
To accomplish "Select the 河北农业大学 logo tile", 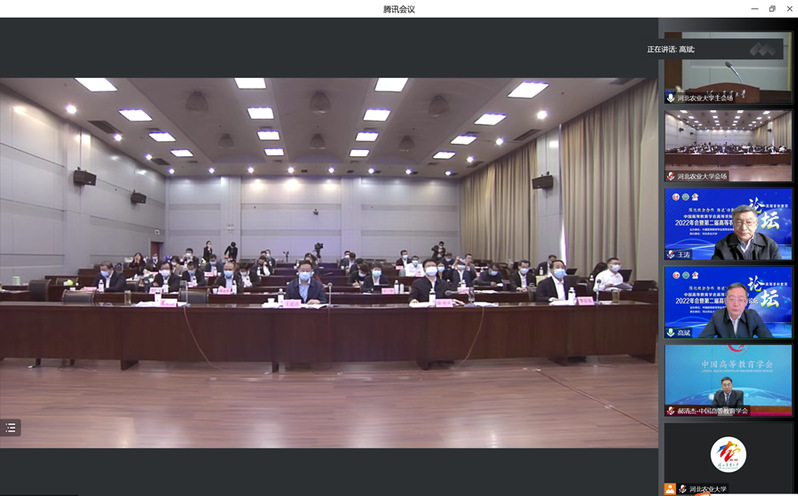I will (x=728, y=453).
